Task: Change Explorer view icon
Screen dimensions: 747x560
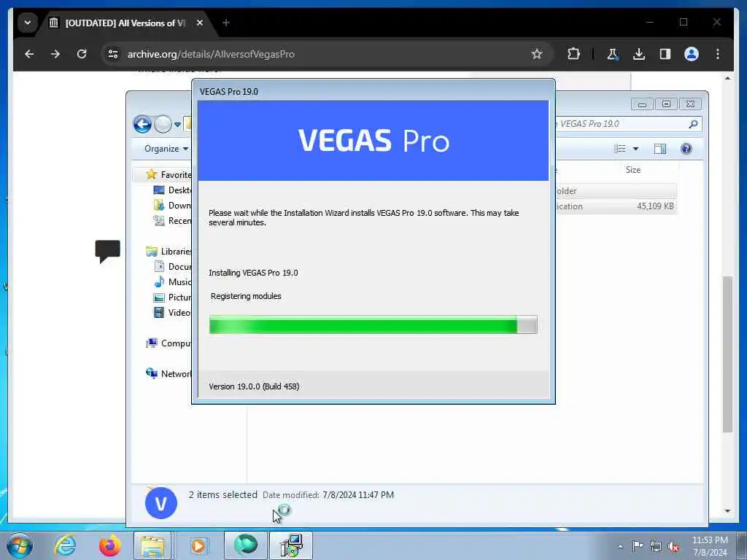Action: (x=620, y=149)
